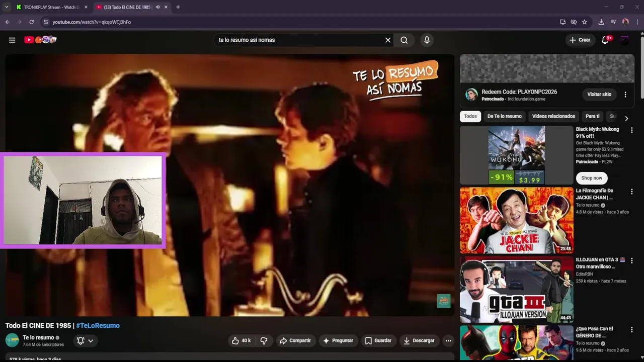Open ILLOJUAN GTA 3 video thumbnail
The width and height of the screenshot is (644, 362).
click(x=516, y=290)
